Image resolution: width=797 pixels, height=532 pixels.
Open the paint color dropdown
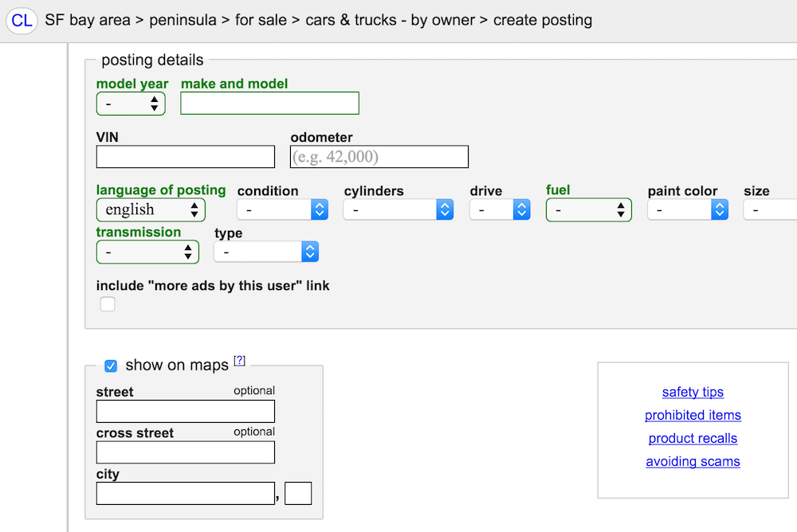688,209
